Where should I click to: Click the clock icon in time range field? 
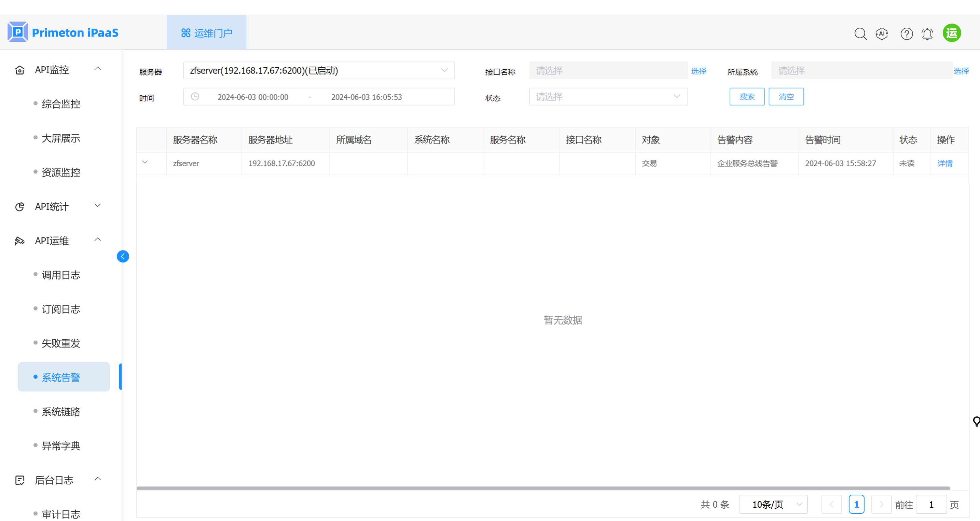coord(195,97)
